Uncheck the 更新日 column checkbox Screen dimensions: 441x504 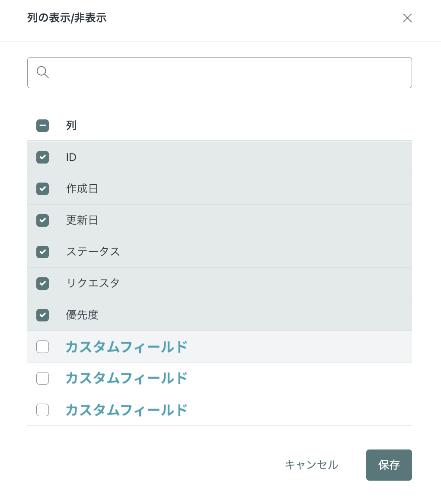click(43, 221)
